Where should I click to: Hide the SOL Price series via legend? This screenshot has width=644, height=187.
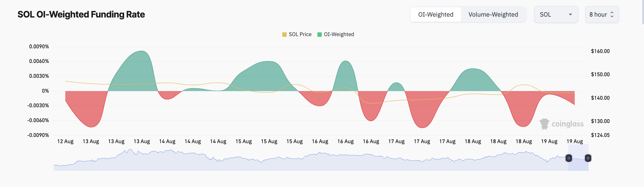[300, 35]
